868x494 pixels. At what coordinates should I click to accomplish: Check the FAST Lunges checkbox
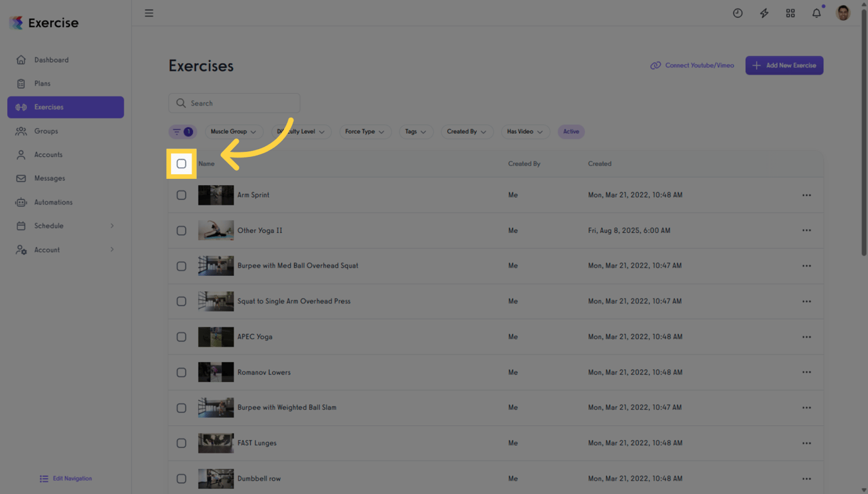tap(181, 443)
